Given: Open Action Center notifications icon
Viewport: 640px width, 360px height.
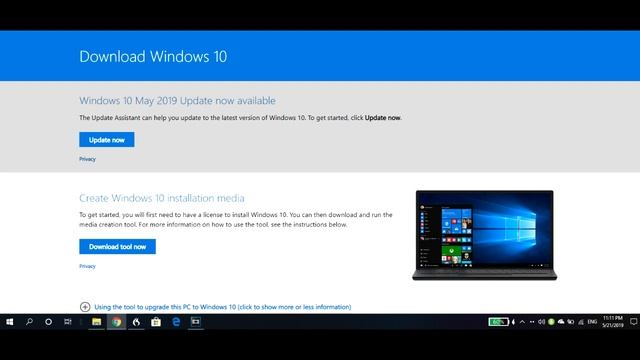Looking at the screenshot, I should pos(633,322).
